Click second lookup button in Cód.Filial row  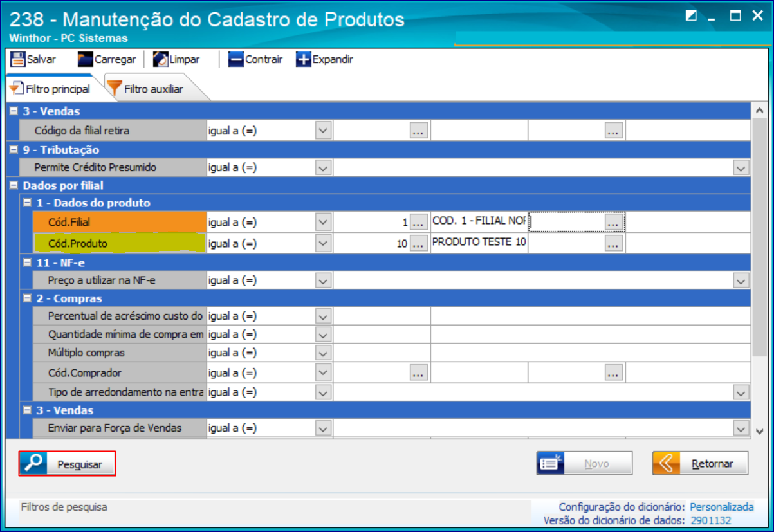(x=614, y=222)
